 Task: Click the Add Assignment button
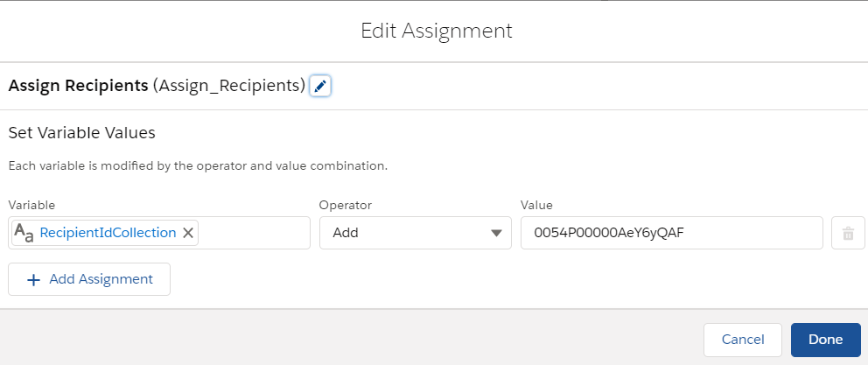(x=89, y=279)
